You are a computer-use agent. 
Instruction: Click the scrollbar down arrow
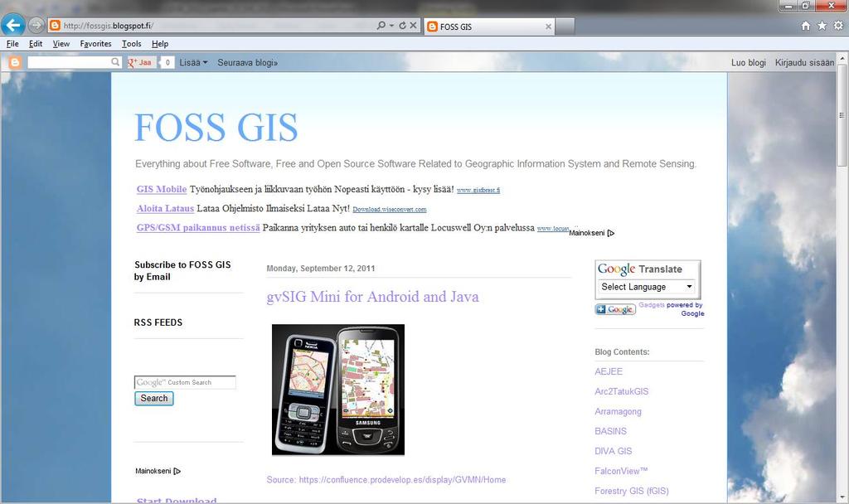tap(842, 497)
